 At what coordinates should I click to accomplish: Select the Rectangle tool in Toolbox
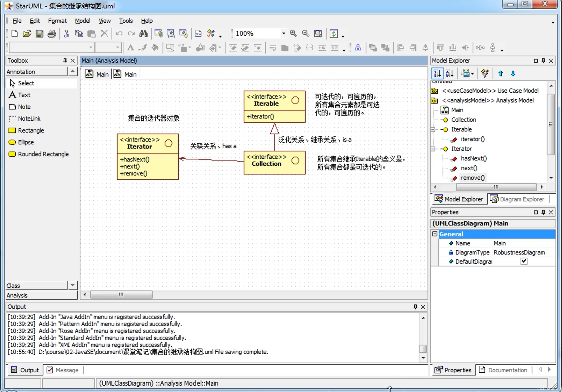tap(31, 130)
